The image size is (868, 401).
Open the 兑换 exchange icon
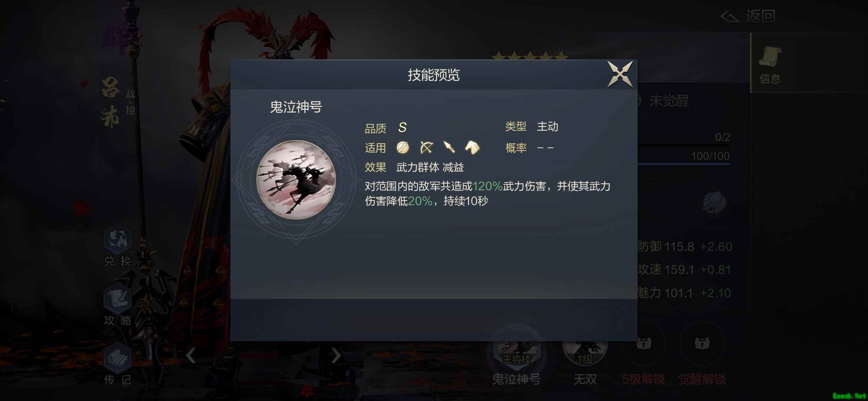click(x=118, y=245)
